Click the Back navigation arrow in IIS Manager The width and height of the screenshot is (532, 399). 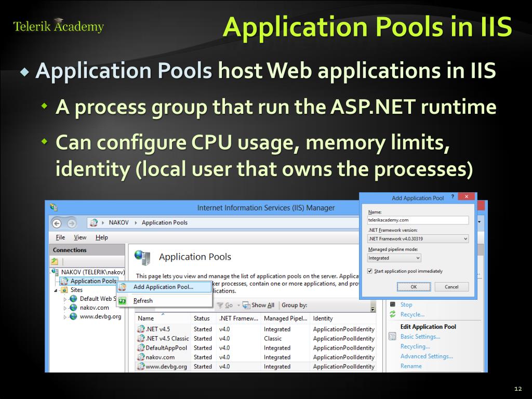57,223
